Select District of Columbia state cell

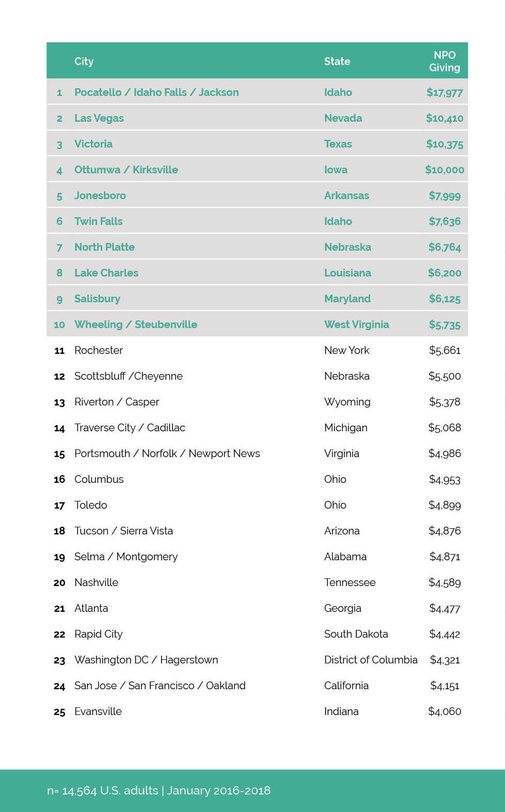[371, 660]
